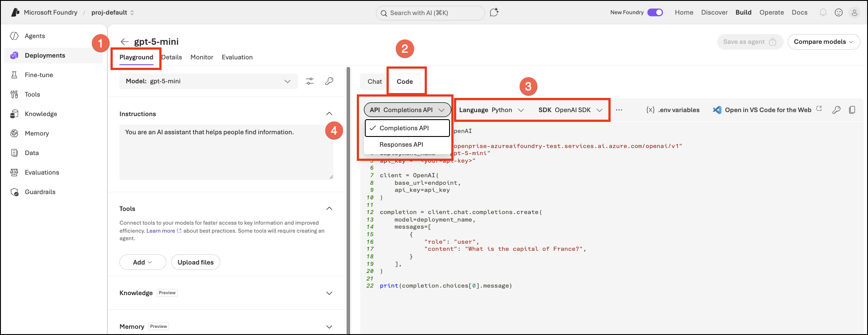Go to Build in top navigation
The height and width of the screenshot is (335, 868).
(x=744, y=12)
